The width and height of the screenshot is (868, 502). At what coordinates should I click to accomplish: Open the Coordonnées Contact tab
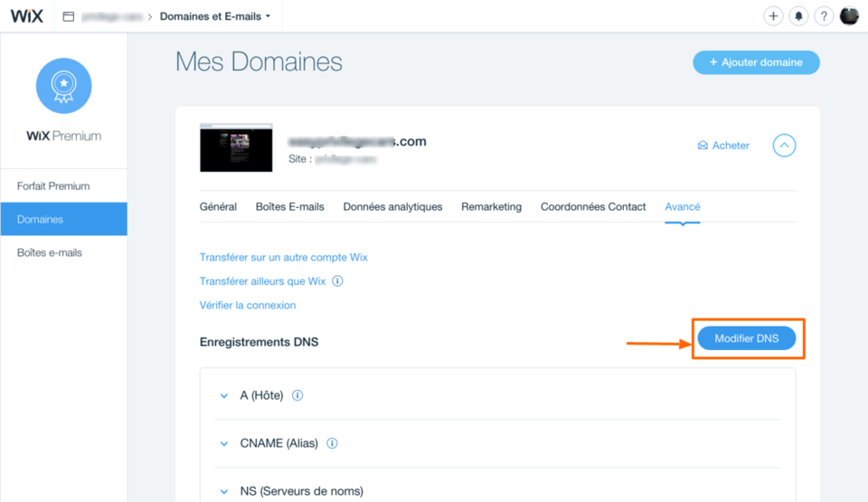click(x=593, y=206)
